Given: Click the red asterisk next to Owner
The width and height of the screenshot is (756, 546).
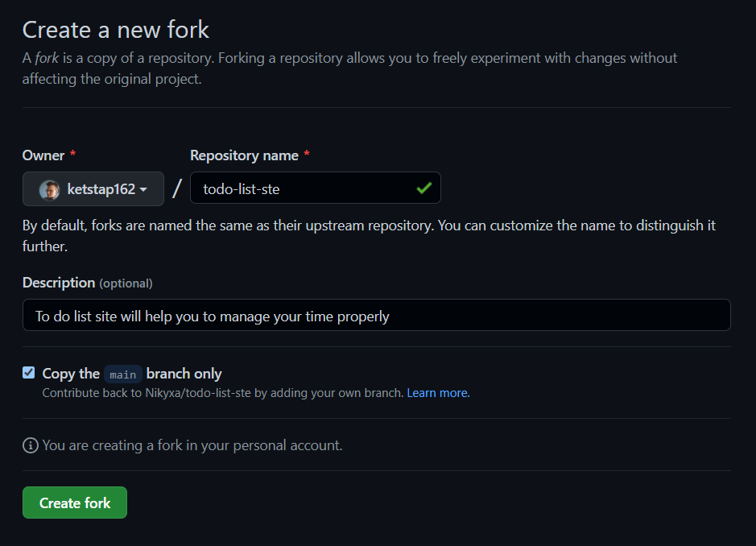Looking at the screenshot, I should click(72, 155).
